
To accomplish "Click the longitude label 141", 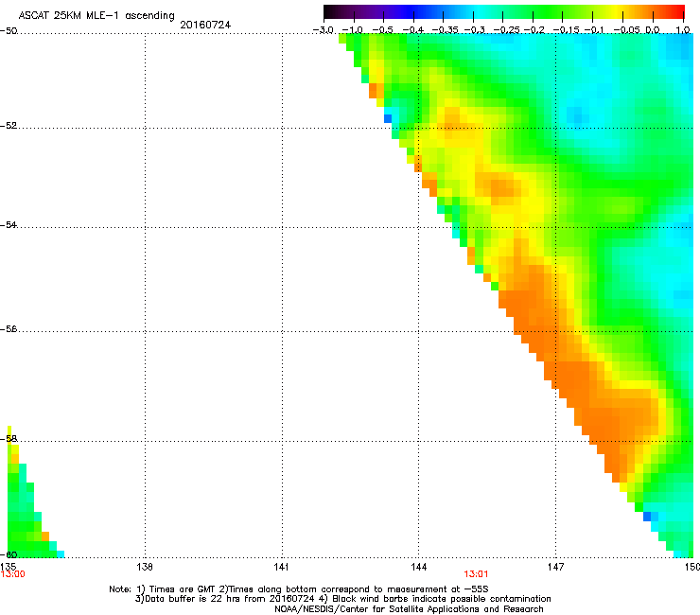I will click(281, 567).
